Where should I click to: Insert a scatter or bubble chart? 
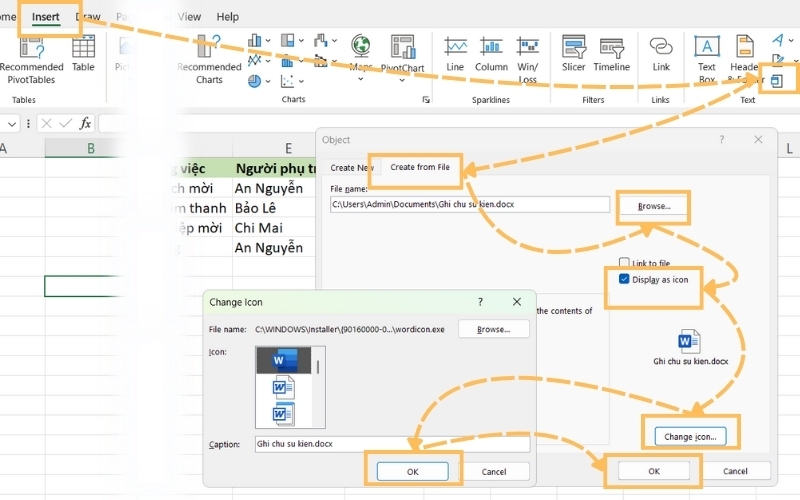pos(287,81)
